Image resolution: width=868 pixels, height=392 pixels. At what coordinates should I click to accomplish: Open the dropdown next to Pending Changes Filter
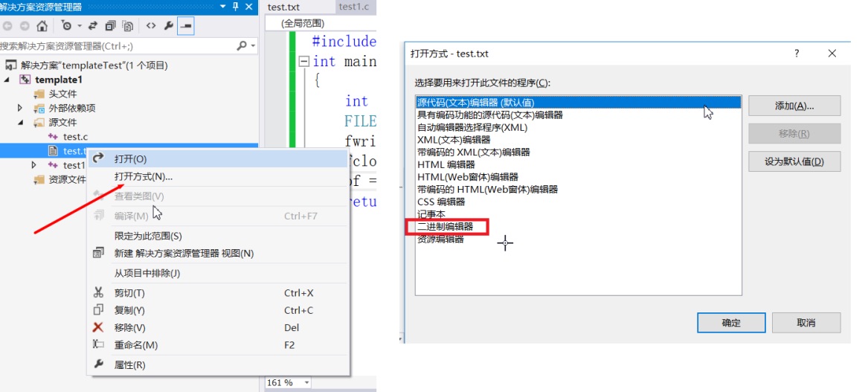[x=79, y=26]
